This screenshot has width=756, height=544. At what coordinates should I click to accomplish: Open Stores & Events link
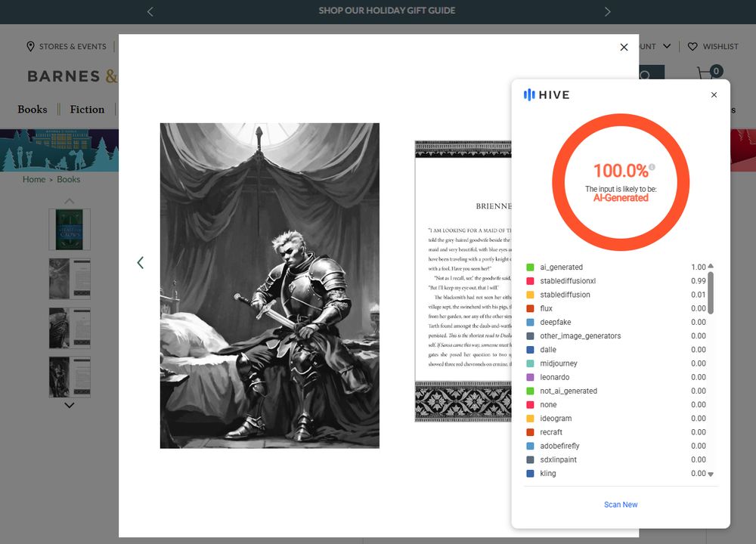73,46
